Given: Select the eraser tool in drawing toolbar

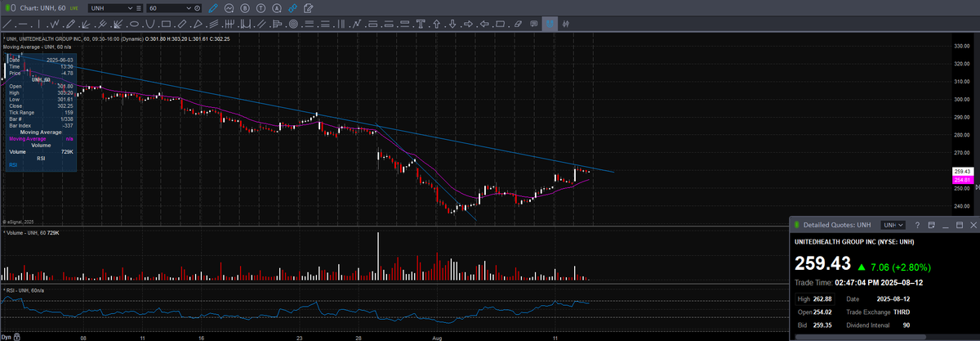Looking at the screenshot, I should (519, 24).
